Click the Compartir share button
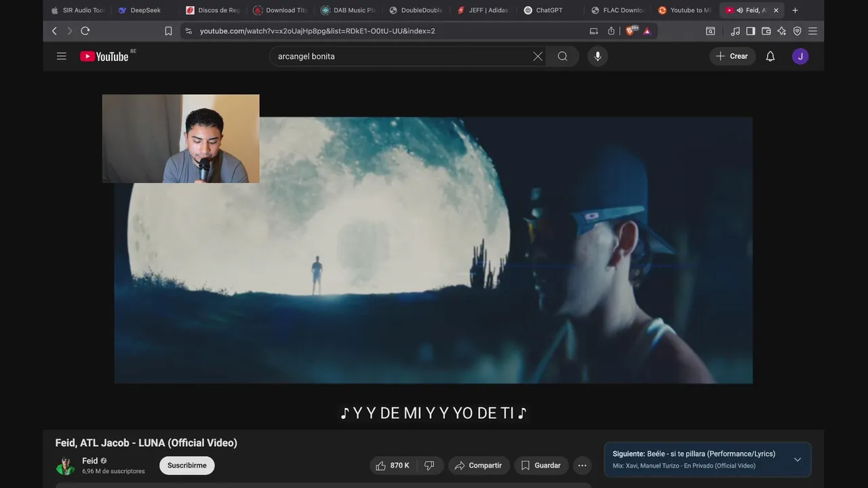868x488 pixels. pos(479,466)
